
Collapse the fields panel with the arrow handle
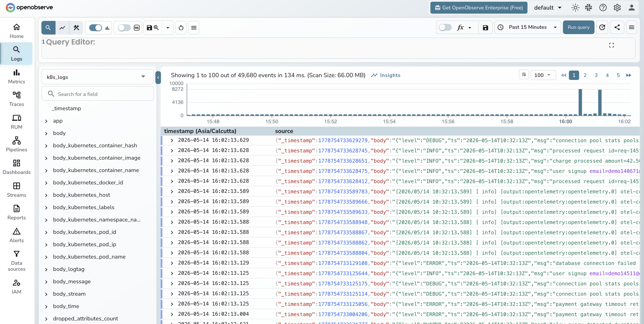pyautogui.click(x=158, y=77)
